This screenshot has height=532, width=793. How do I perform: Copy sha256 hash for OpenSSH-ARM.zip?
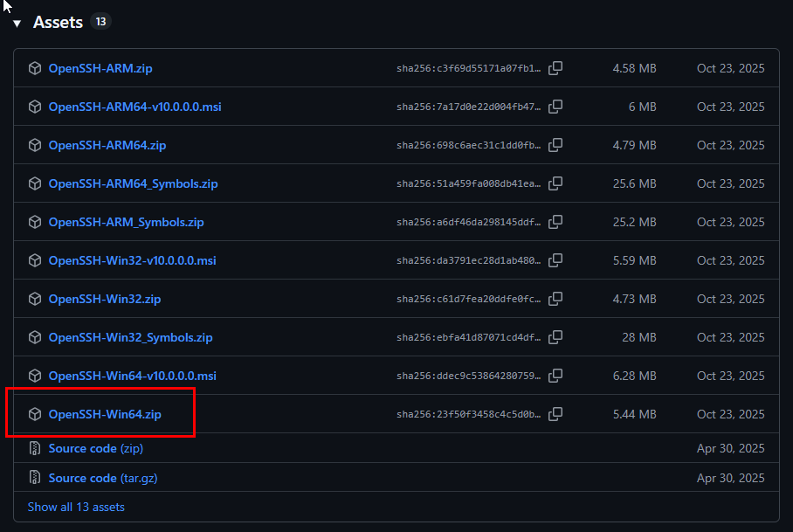[x=555, y=68]
